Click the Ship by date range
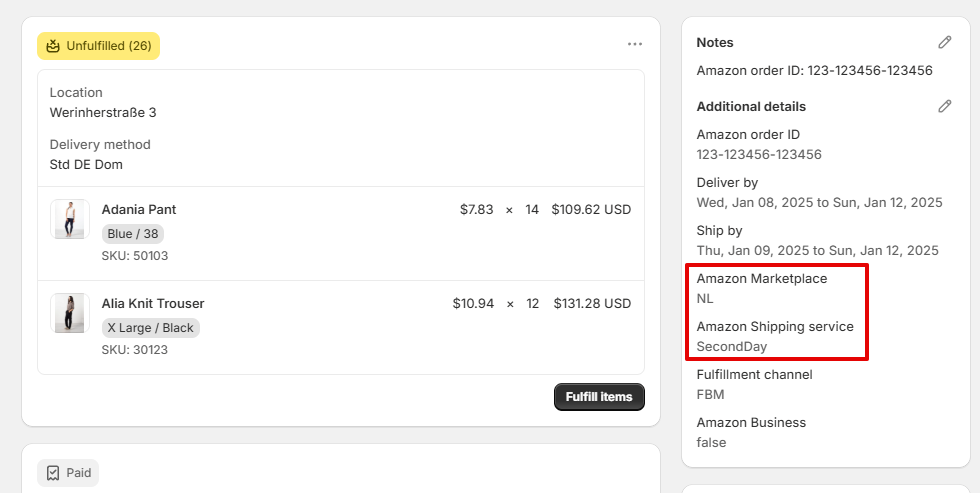Viewport: 980px width, 493px height. 818,251
